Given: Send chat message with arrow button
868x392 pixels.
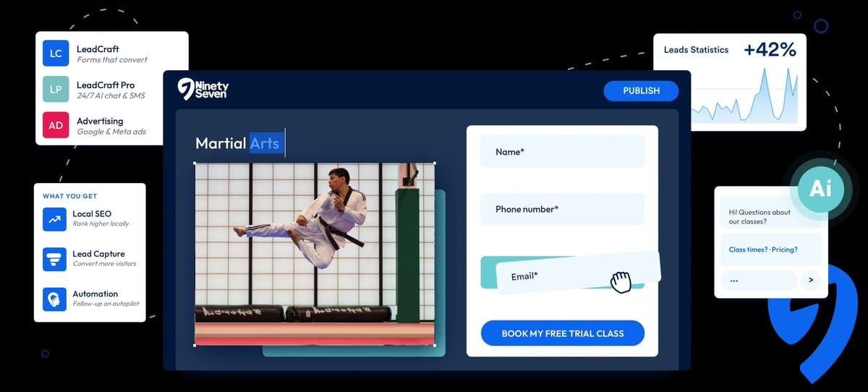Looking at the screenshot, I should click(811, 280).
